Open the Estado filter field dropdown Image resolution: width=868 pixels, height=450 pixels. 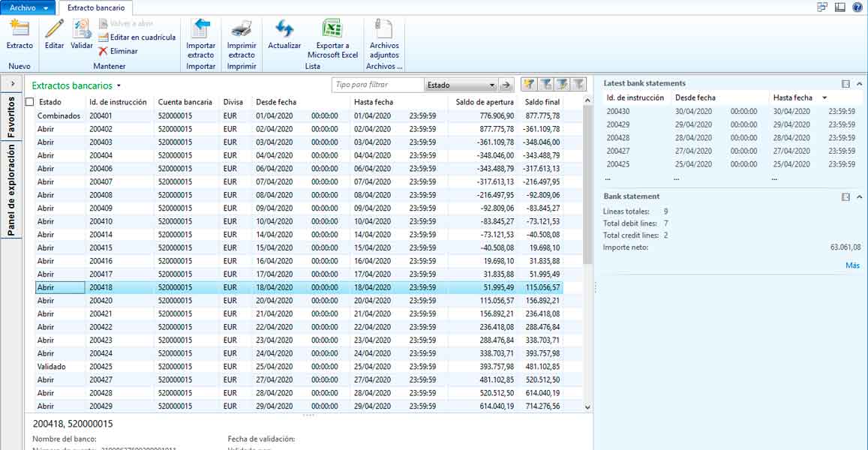tap(492, 85)
